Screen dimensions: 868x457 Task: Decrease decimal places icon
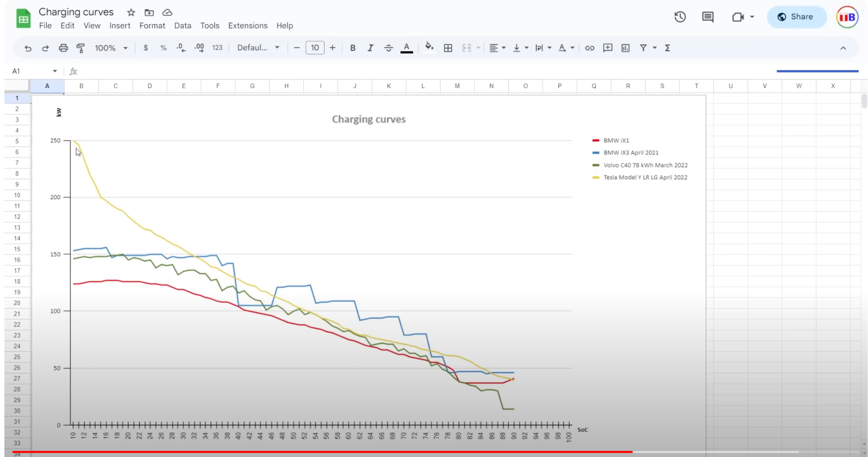(181, 48)
